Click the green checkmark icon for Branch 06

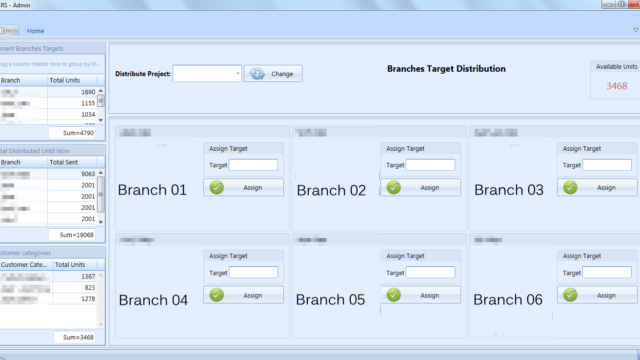click(570, 295)
